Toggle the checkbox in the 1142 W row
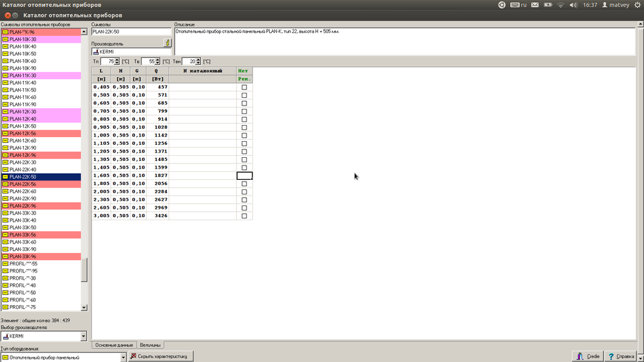The image size is (644, 362). 244,135
